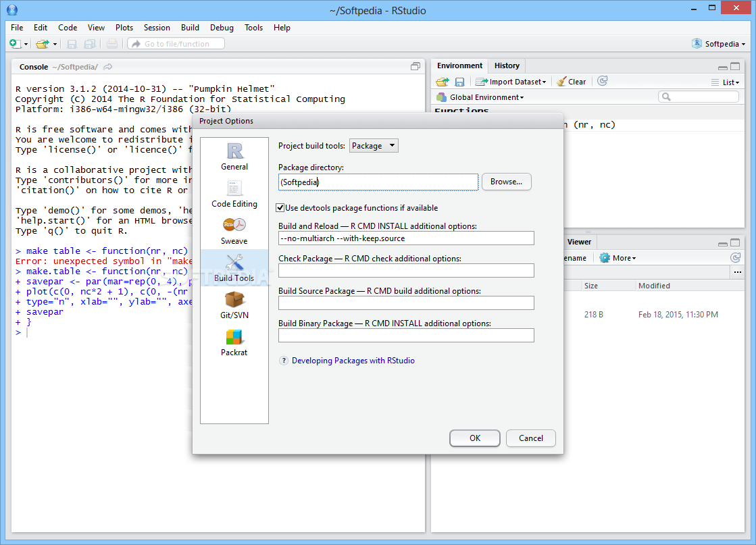
Task: Switch to the History tab
Action: 507,66
